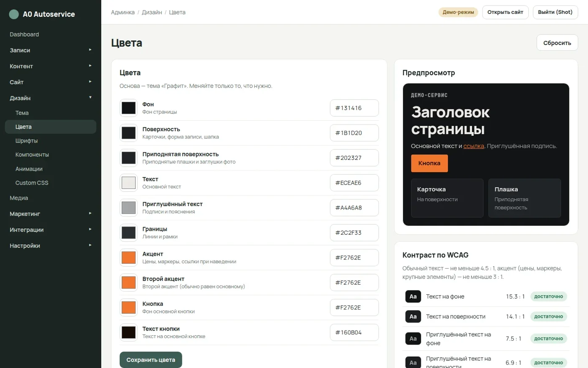Click the Aa badge for Текст на поверхности
The height and width of the screenshot is (368, 588).
coord(413,317)
